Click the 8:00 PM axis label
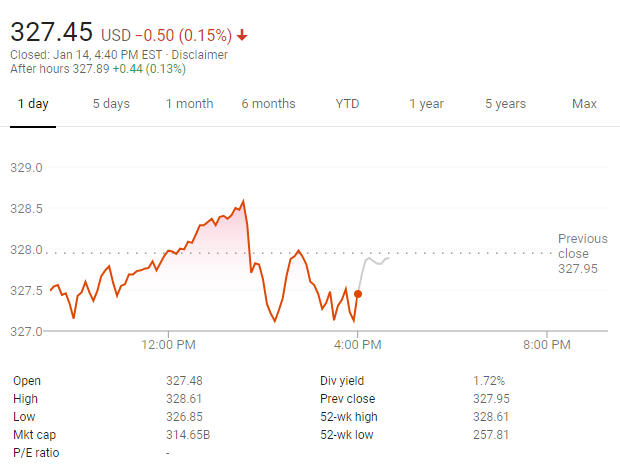This screenshot has width=620, height=471. pyautogui.click(x=547, y=346)
